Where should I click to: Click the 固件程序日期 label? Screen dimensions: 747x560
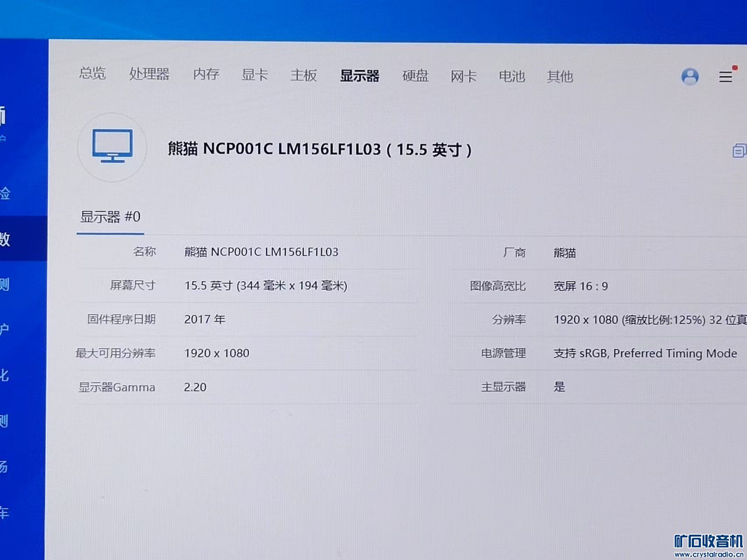click(x=121, y=319)
